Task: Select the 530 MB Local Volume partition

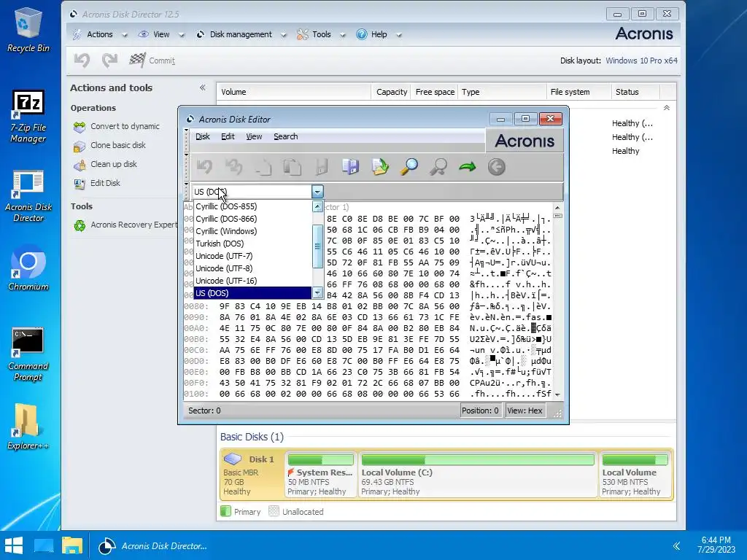Action: pos(635,474)
